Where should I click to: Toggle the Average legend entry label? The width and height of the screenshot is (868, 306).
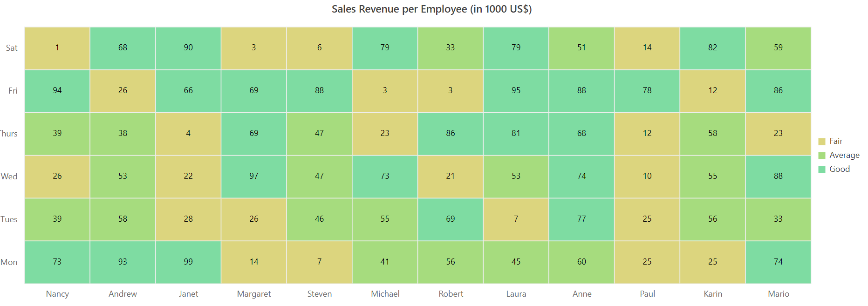(844, 155)
